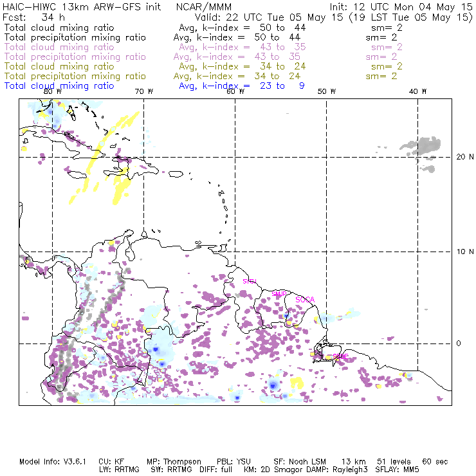
Task: Click pink cloud-row "Avg, k-index = 43 to 35"
Action: click(243, 47)
